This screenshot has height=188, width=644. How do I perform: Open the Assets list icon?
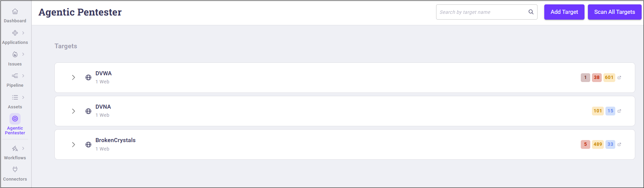(x=15, y=98)
